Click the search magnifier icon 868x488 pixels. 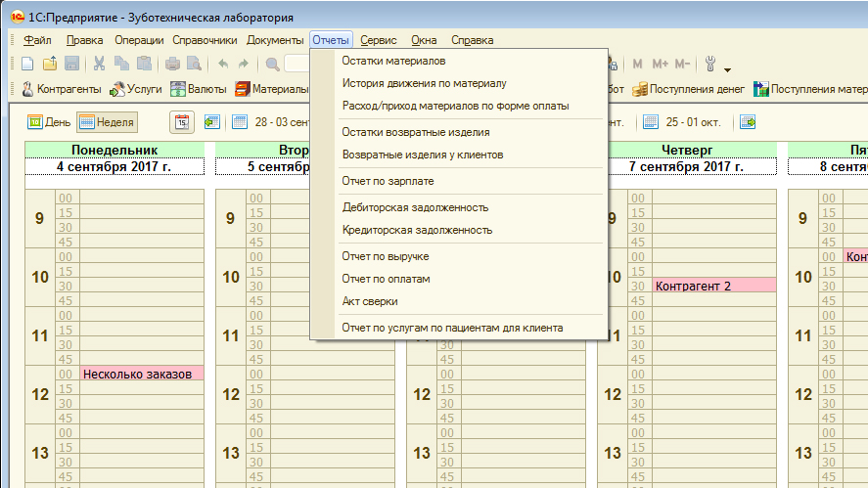pyautogui.click(x=272, y=65)
